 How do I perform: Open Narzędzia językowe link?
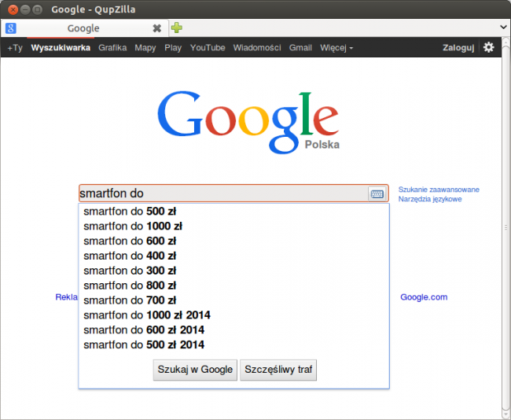430,199
